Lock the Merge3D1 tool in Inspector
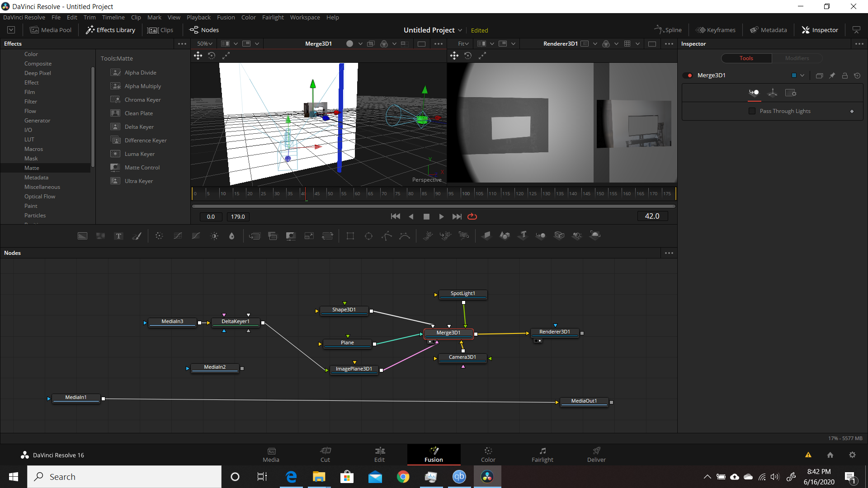 pyautogui.click(x=844, y=75)
